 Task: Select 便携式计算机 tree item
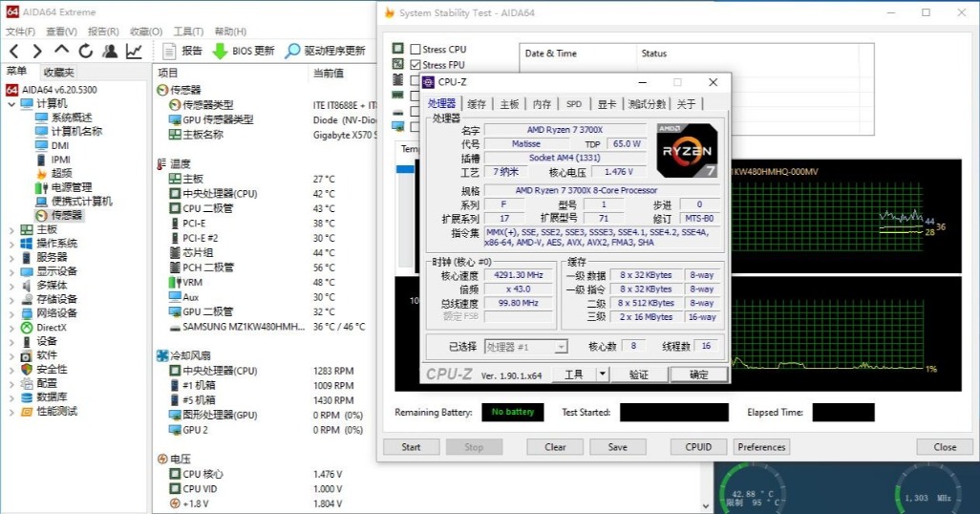point(81,202)
